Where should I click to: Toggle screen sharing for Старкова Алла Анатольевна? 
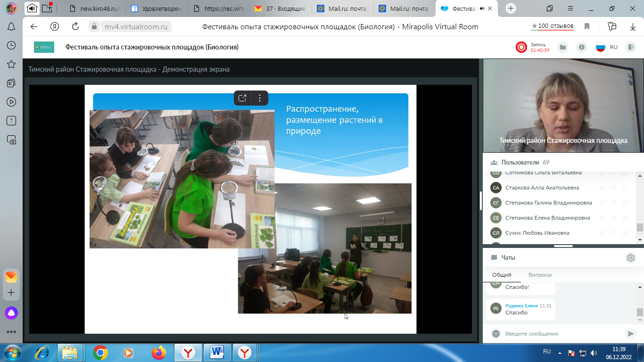click(625, 188)
